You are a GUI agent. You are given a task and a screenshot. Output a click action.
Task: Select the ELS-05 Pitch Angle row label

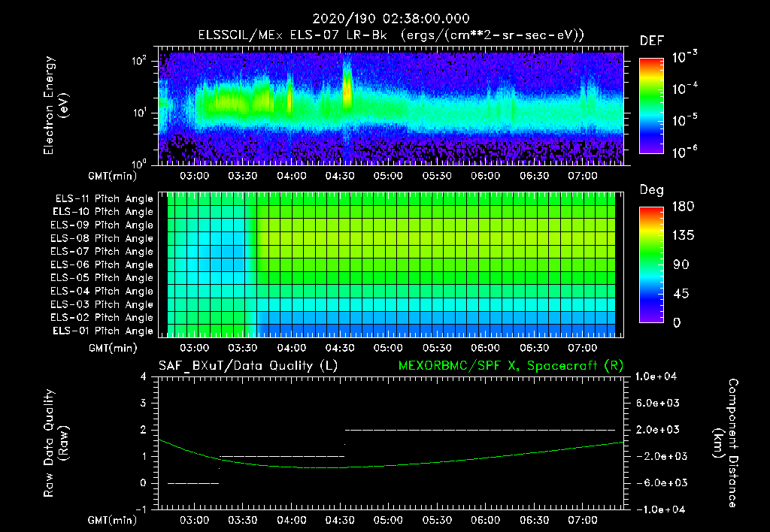click(x=102, y=278)
